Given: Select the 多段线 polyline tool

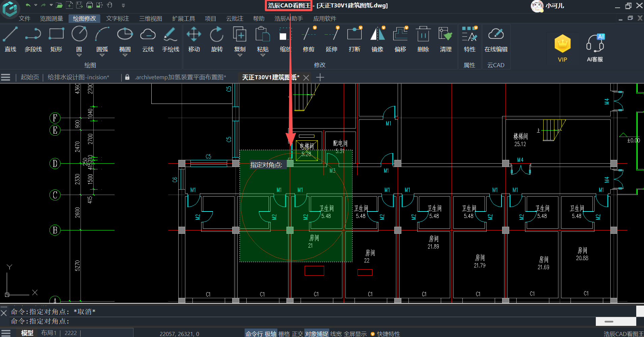Looking at the screenshot, I should coord(33,39).
